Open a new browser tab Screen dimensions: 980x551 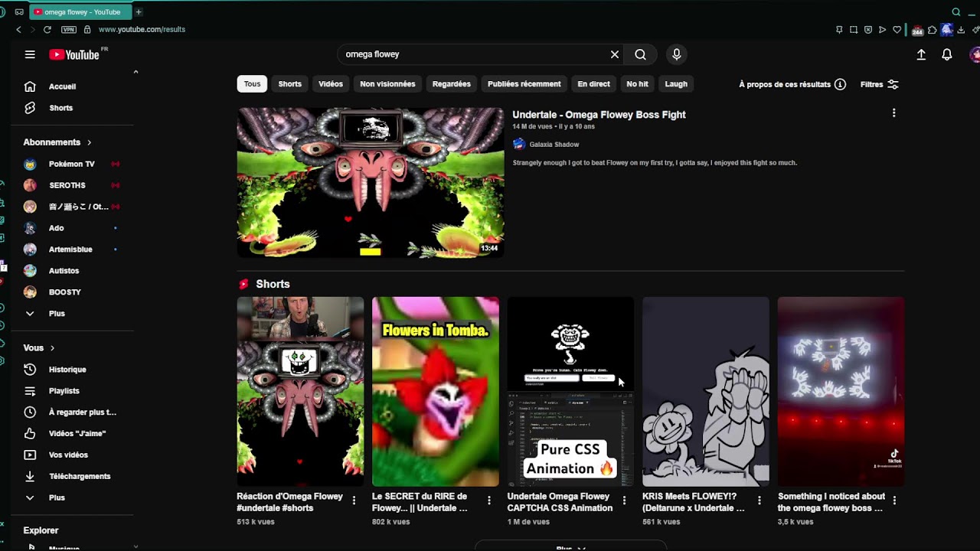coord(139,12)
